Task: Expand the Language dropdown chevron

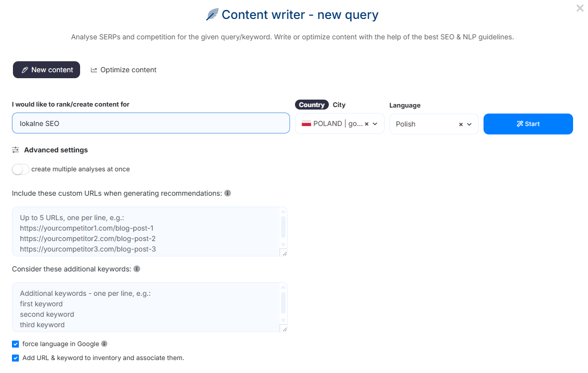Action: [x=469, y=124]
